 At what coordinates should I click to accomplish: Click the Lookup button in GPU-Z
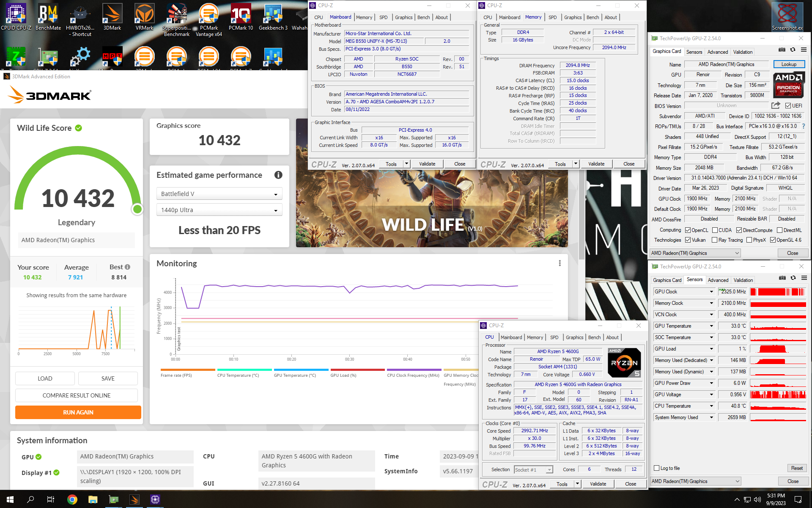[x=789, y=64]
